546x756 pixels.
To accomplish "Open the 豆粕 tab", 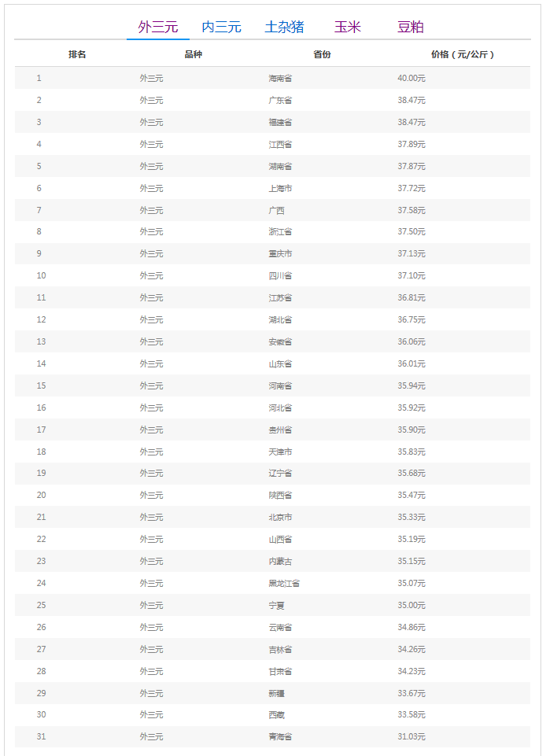I will tap(411, 27).
